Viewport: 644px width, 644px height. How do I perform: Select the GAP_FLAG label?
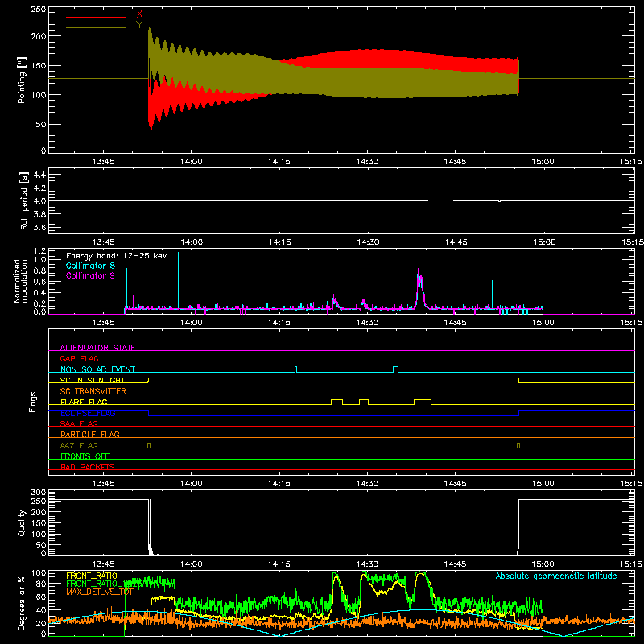pos(79,358)
